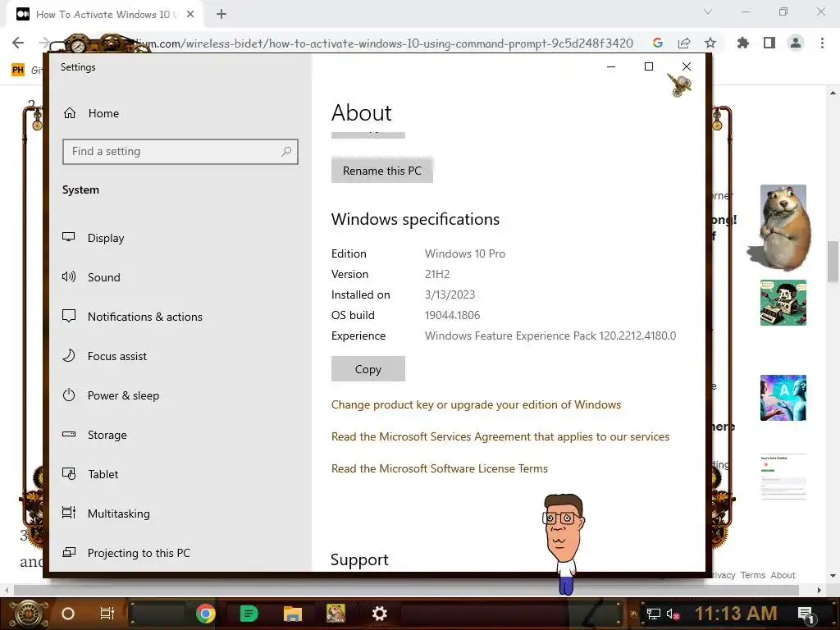Screen dimensions: 840x630
Task: Click the Find a setting search box
Action: (180, 152)
